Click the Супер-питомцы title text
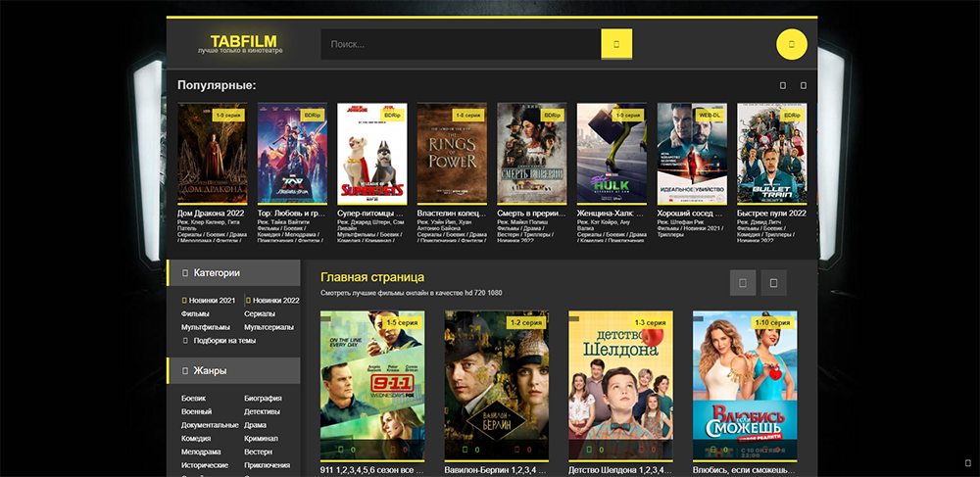 [371, 214]
